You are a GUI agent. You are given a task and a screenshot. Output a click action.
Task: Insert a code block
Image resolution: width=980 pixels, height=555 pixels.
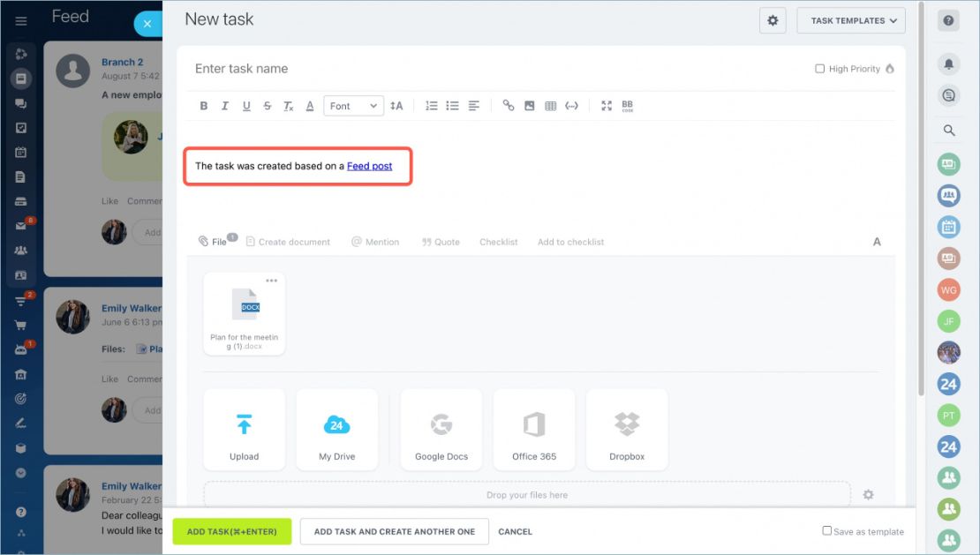click(x=571, y=106)
